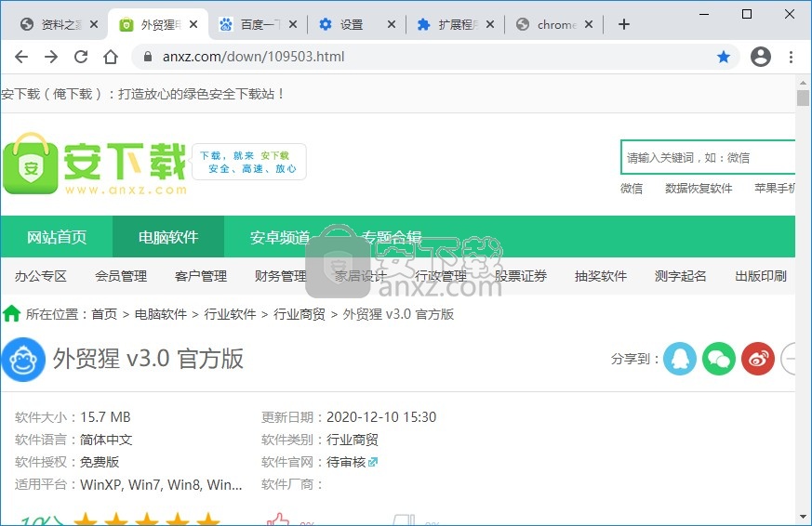The image size is (812, 526).
Task: Open the Chrome three-dot menu
Action: [x=791, y=57]
